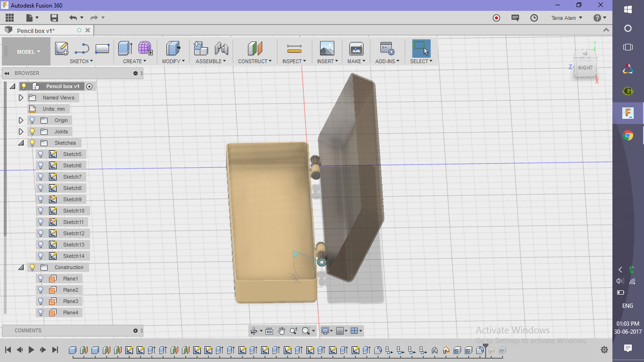Select the Insert image tool icon
This screenshot has width=644, height=362.
(327, 49)
